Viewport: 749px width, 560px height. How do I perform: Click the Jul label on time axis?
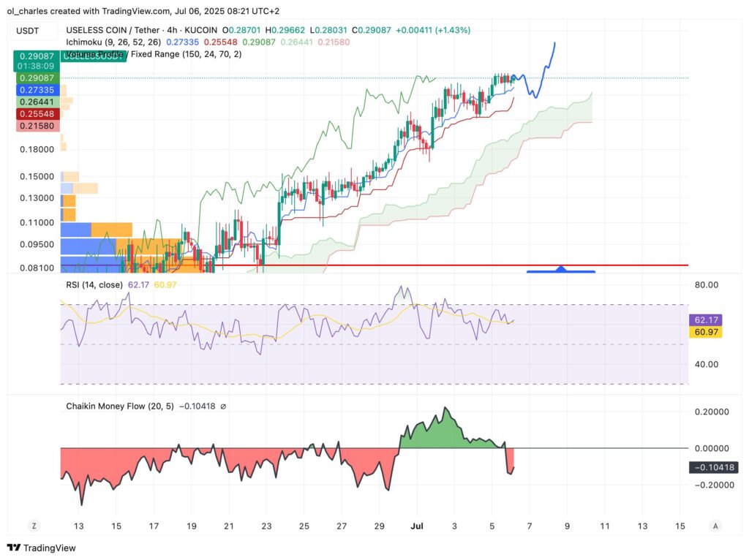(x=417, y=526)
